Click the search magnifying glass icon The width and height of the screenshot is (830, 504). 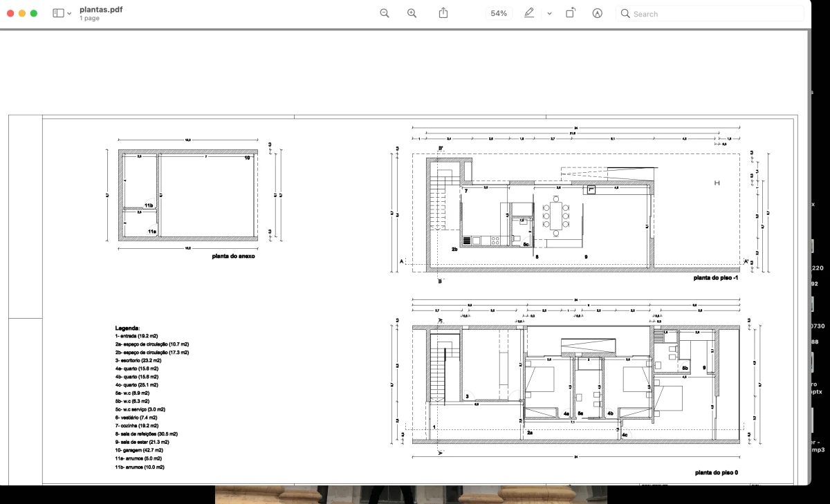click(x=625, y=14)
